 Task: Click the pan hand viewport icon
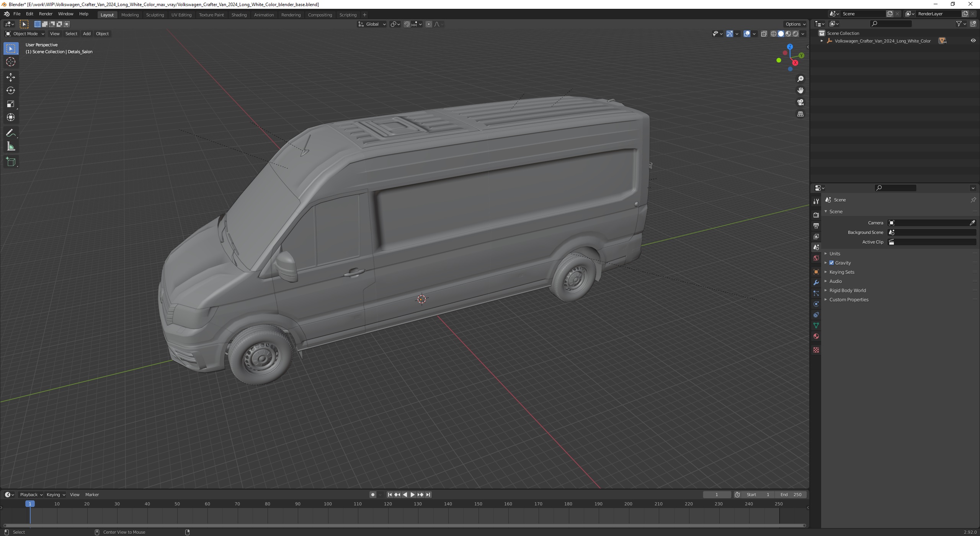click(800, 90)
